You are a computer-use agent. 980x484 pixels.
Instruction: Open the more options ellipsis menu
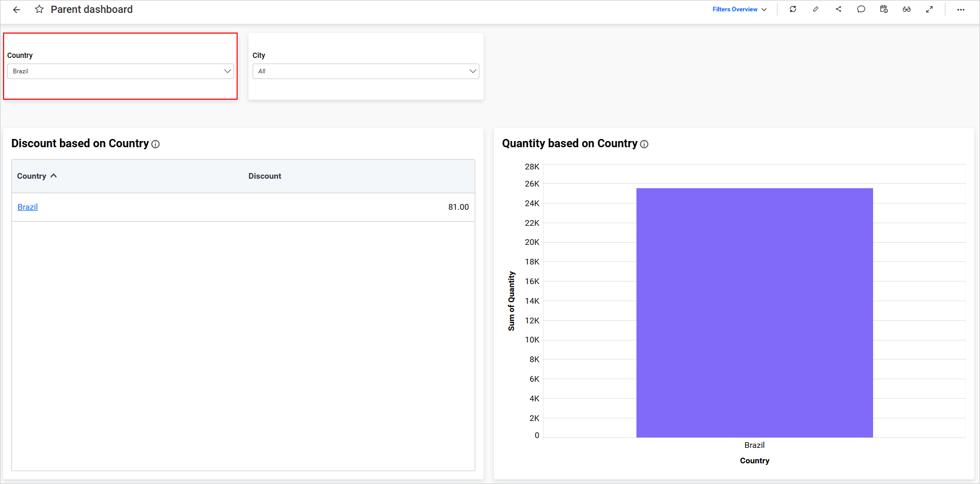coord(960,9)
